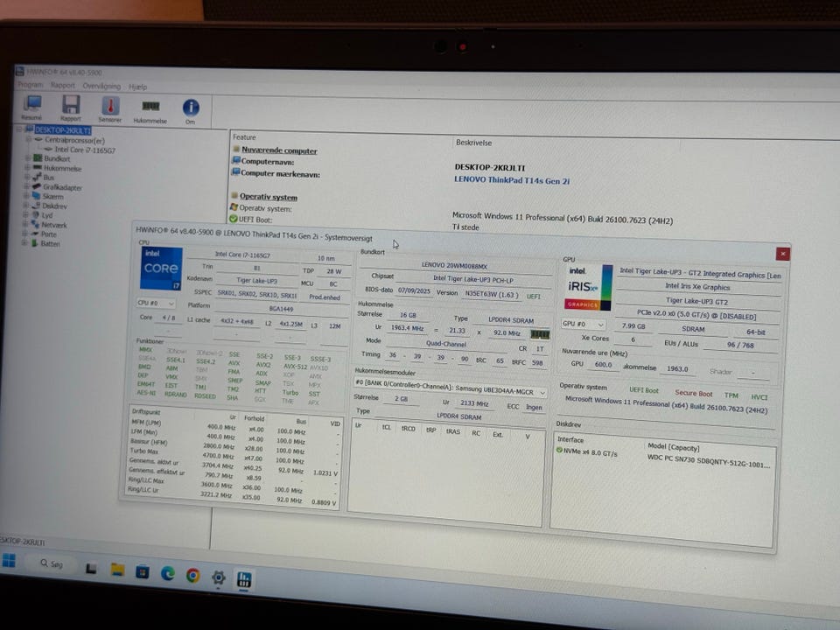The width and height of the screenshot is (840, 630).
Task: Select the Grafikadapter icon in tree
Action: pos(37,187)
